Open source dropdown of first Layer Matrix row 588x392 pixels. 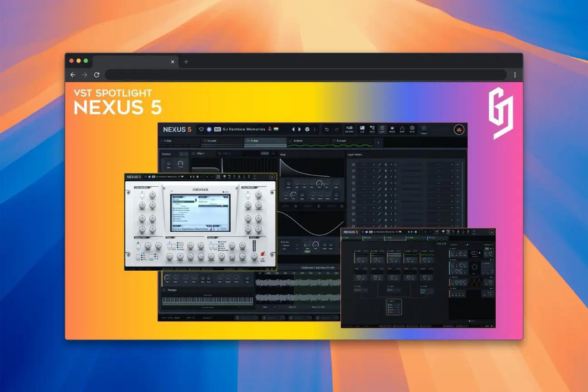(x=367, y=164)
